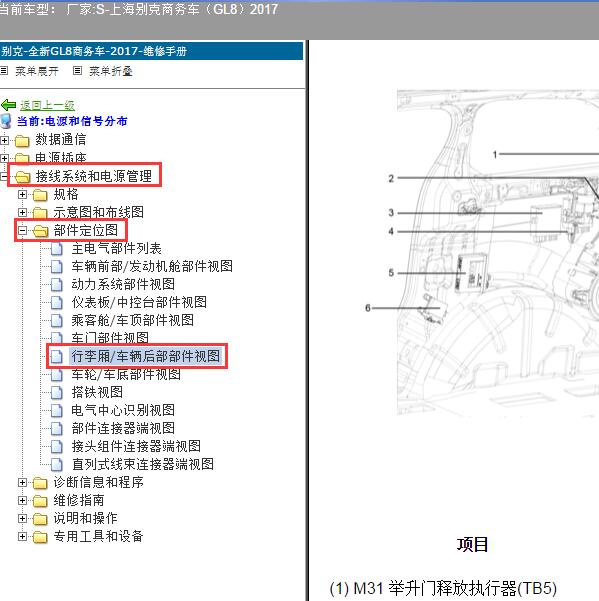The width and height of the screenshot is (599, 601).
Task: Click the green back arrow icon
Action: point(8,105)
